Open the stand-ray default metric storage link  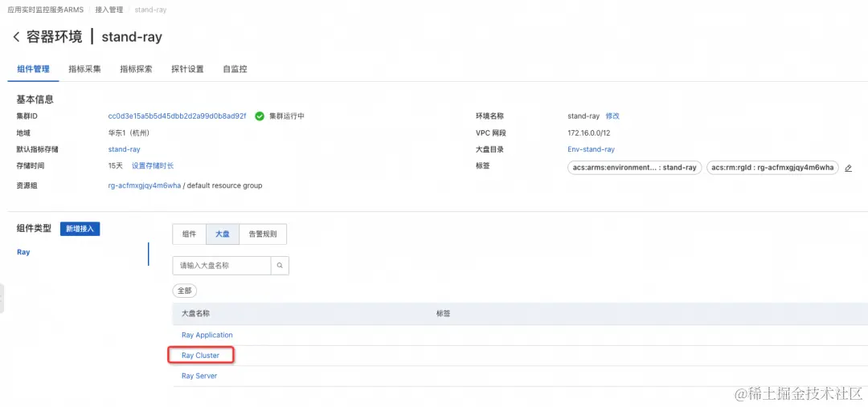click(124, 149)
